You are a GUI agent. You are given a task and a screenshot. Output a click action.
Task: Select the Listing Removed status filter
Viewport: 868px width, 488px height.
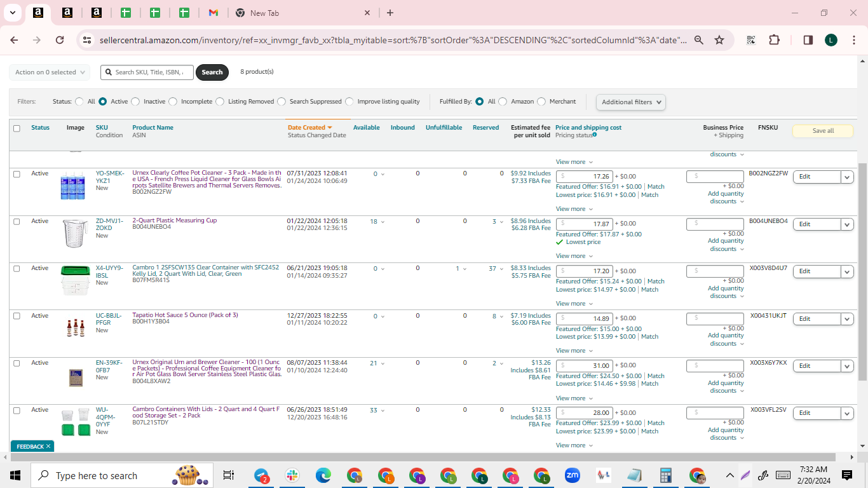coord(220,102)
